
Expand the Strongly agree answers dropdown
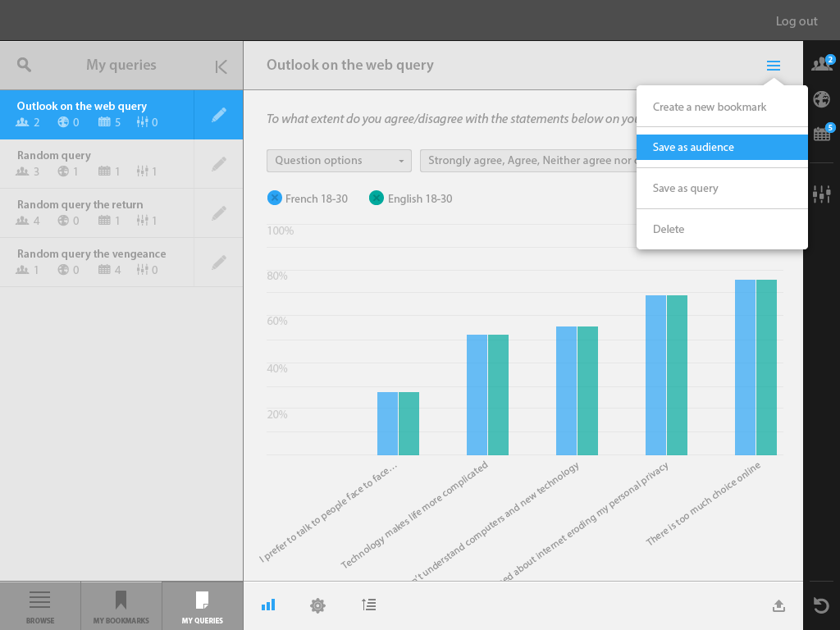pos(527,161)
